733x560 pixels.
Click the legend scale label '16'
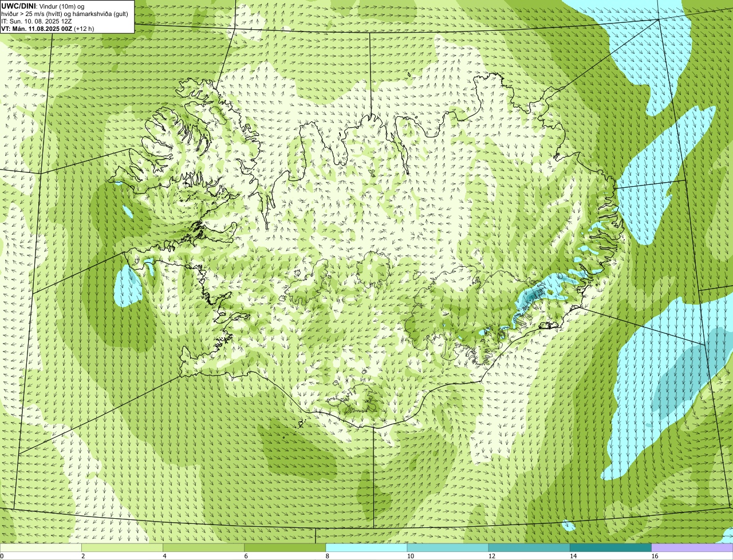click(x=655, y=556)
